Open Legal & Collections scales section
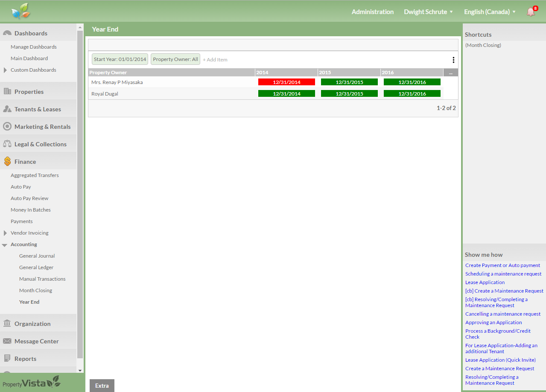Screen dimensions: 546x392 40,144
